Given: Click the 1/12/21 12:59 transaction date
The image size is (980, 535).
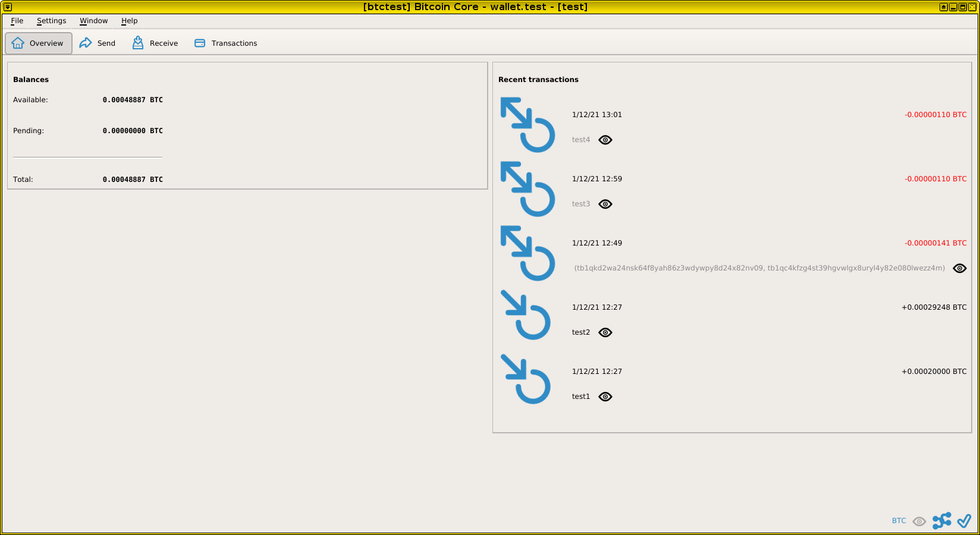Looking at the screenshot, I should click(x=597, y=179).
